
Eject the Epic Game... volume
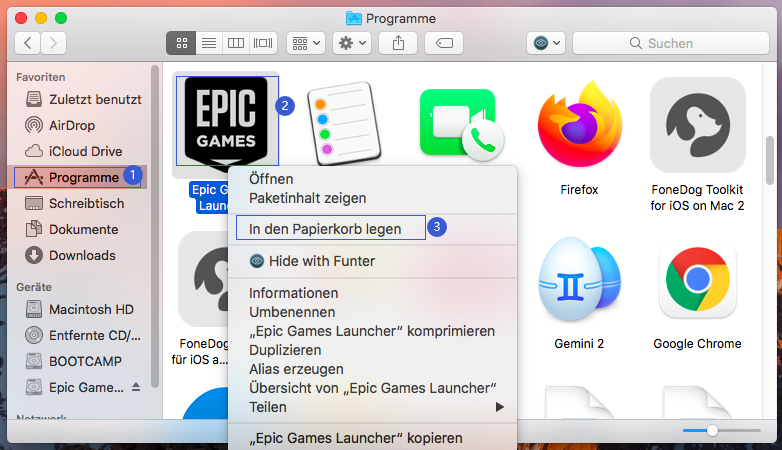(136, 387)
